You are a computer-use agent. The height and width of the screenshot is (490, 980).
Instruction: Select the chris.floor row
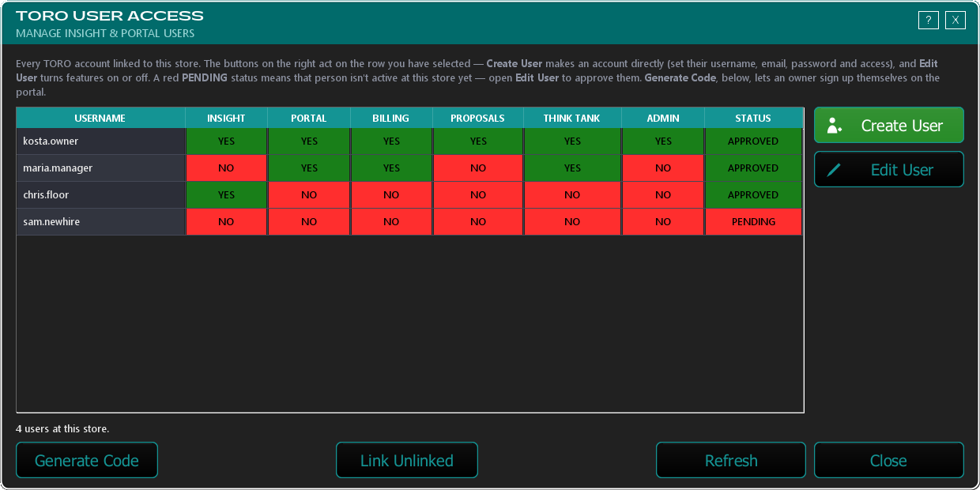tap(409, 195)
